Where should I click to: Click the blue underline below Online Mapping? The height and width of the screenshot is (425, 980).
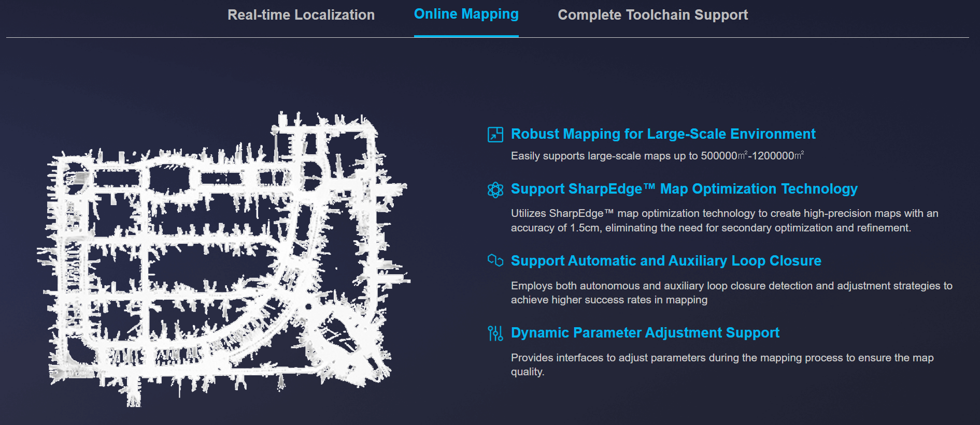pyautogui.click(x=466, y=36)
